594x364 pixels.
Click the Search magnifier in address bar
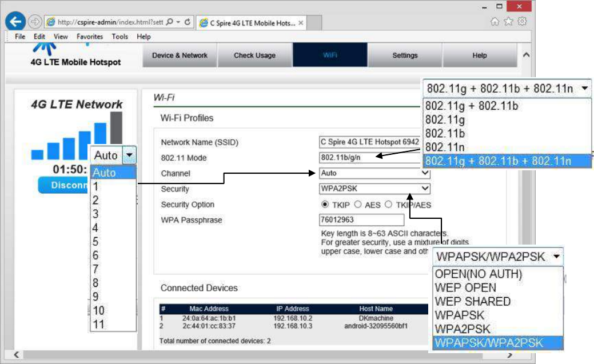170,22
